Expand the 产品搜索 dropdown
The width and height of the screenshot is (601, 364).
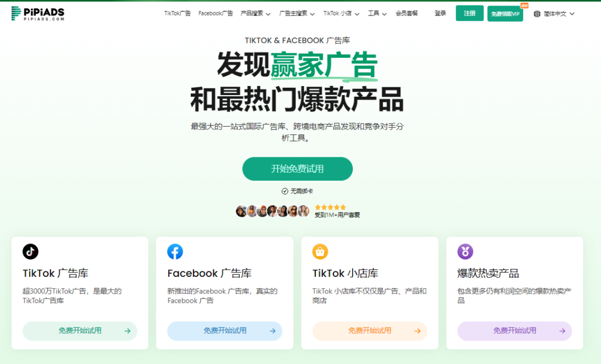pos(254,13)
